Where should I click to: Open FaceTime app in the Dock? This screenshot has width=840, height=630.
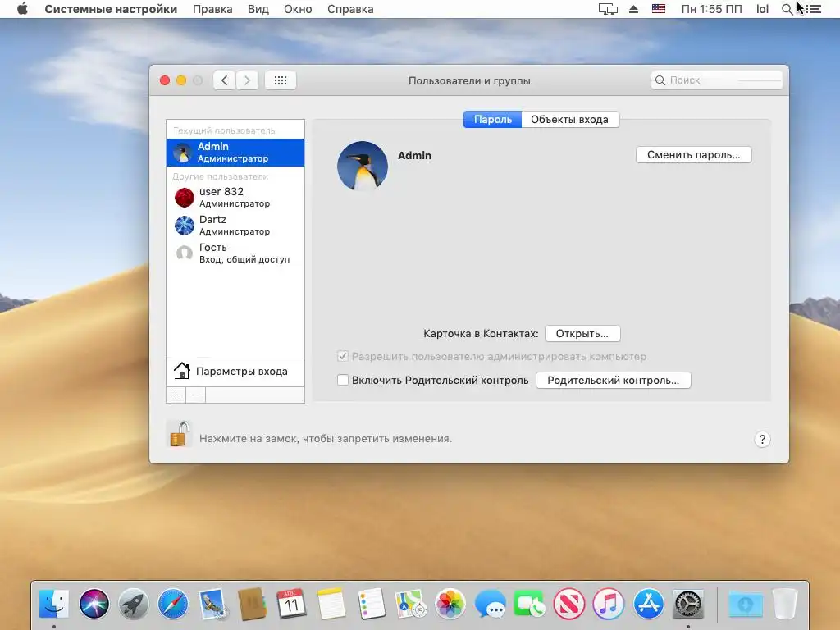(x=529, y=604)
